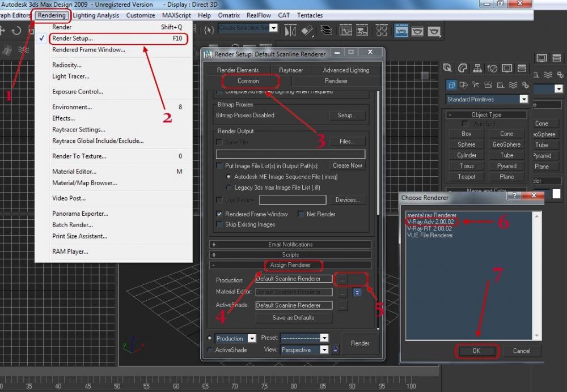Select Legacy 3ds max Image File List radio

coord(228,188)
